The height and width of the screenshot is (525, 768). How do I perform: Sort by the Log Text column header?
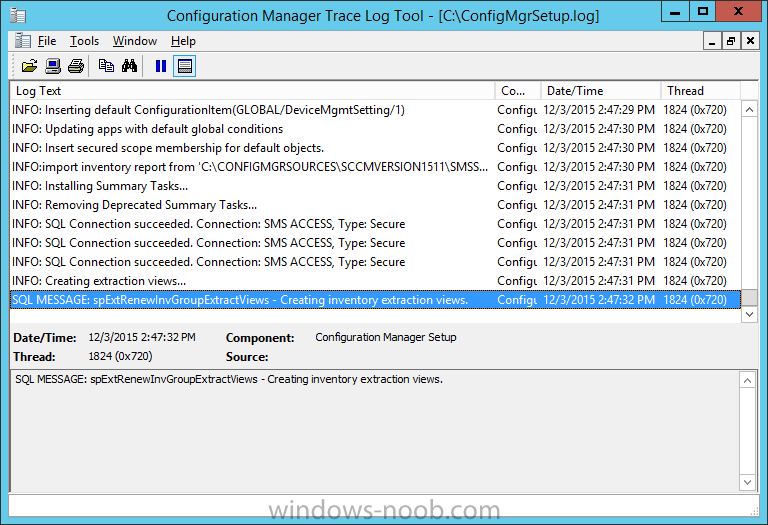pyautogui.click(x=252, y=91)
